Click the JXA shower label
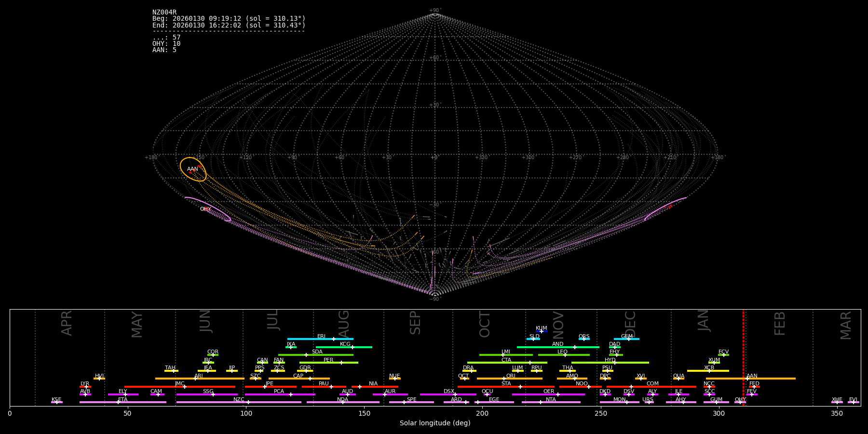This screenshot has height=434, width=868. pos(291,344)
